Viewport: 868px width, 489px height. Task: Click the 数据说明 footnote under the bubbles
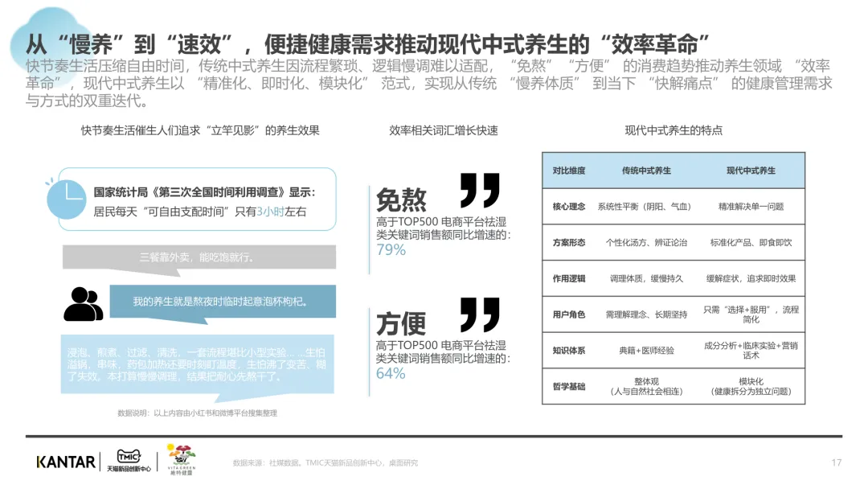click(x=197, y=413)
